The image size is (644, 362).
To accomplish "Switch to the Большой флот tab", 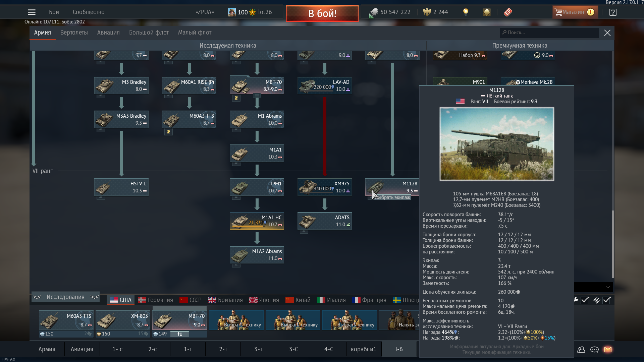I will click(x=149, y=33).
